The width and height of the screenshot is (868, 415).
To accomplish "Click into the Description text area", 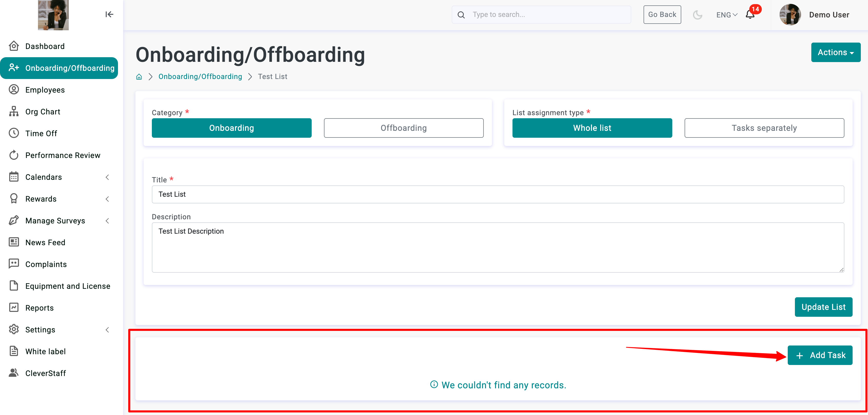I will pyautogui.click(x=498, y=247).
